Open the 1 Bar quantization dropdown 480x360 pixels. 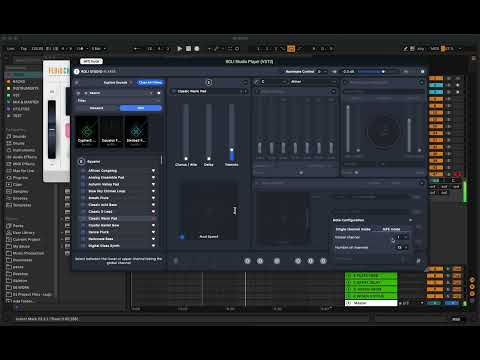point(99,49)
